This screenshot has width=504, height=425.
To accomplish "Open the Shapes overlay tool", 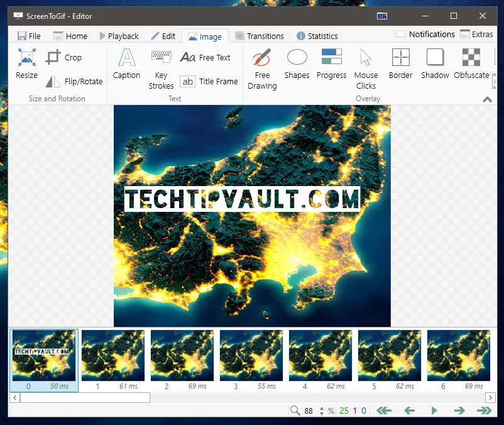I will tap(297, 64).
